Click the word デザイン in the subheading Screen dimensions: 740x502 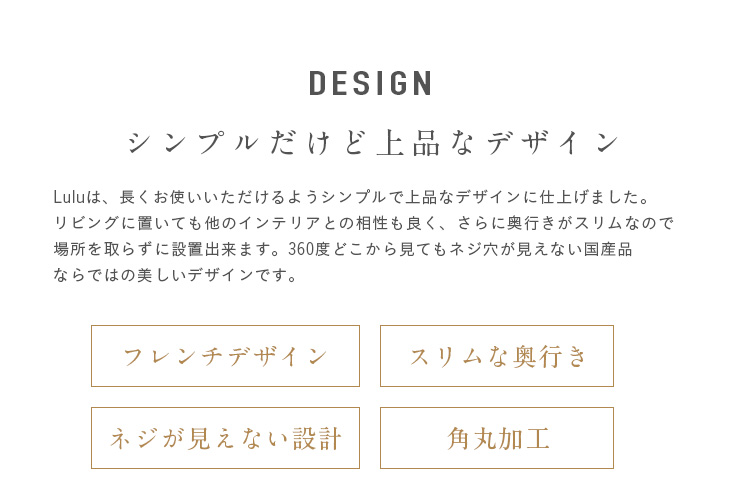coord(553,143)
